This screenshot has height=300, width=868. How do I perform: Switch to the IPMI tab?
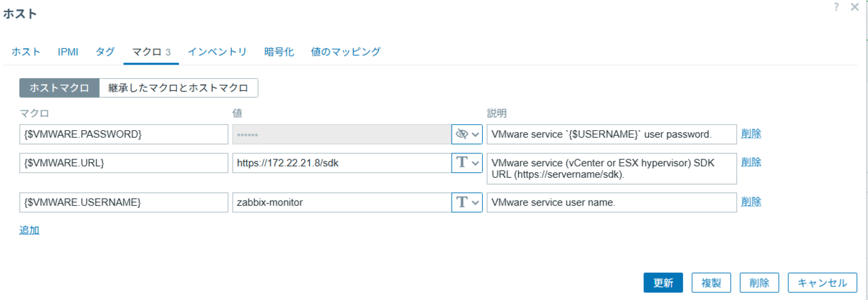(x=68, y=52)
